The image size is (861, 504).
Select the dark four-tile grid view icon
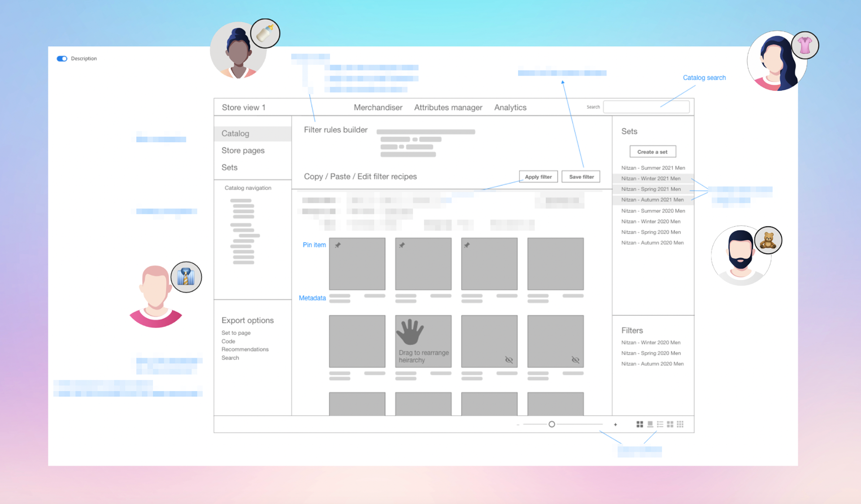pyautogui.click(x=640, y=424)
